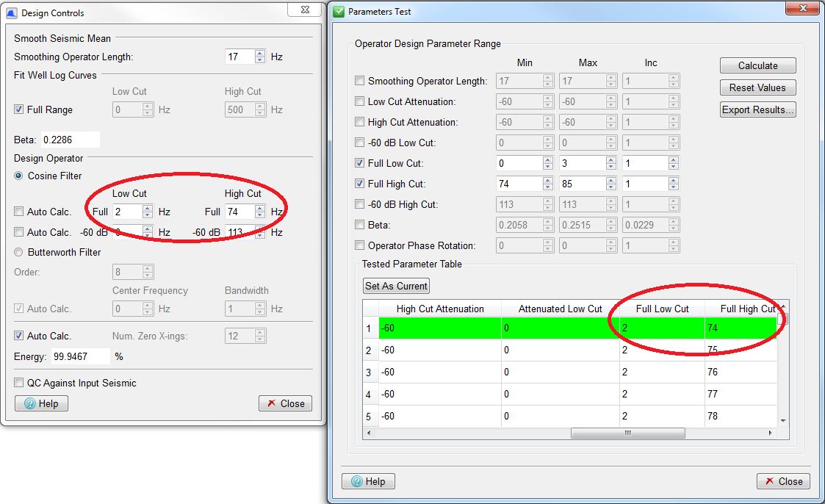Click the Full High Cut Min spinner
825x504 pixels.
pyautogui.click(x=548, y=184)
